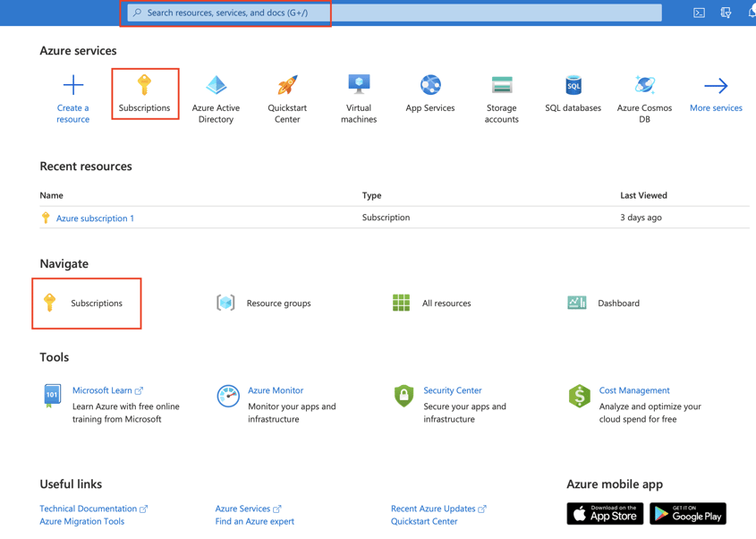Open the Azure subscription 1 recent resource
Viewport: 756px width, 539px height.
(x=95, y=218)
